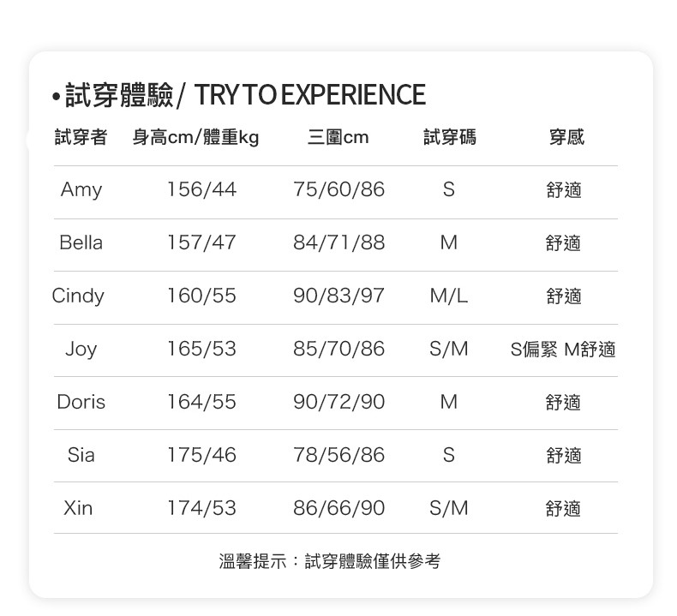Select Sia's height/weight value 175/46
The height and width of the screenshot is (616, 677).
tap(201, 455)
